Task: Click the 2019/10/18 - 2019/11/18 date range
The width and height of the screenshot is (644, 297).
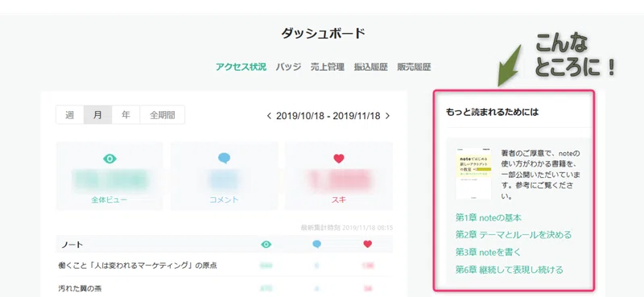Action: click(x=328, y=116)
